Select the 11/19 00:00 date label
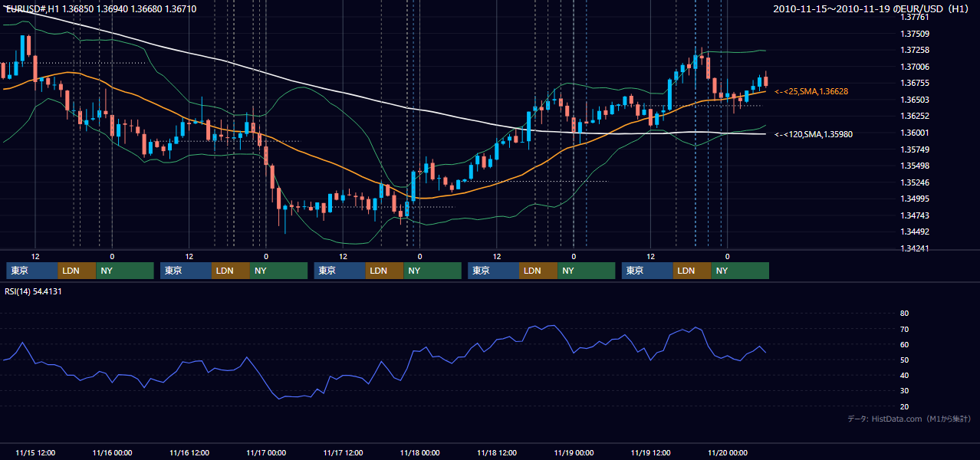 click(574, 452)
